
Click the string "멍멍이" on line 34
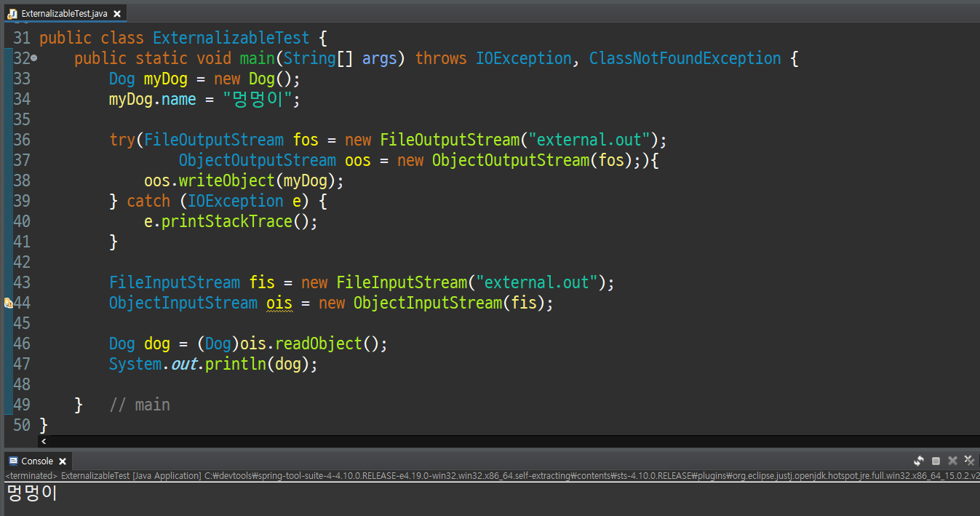(x=258, y=99)
